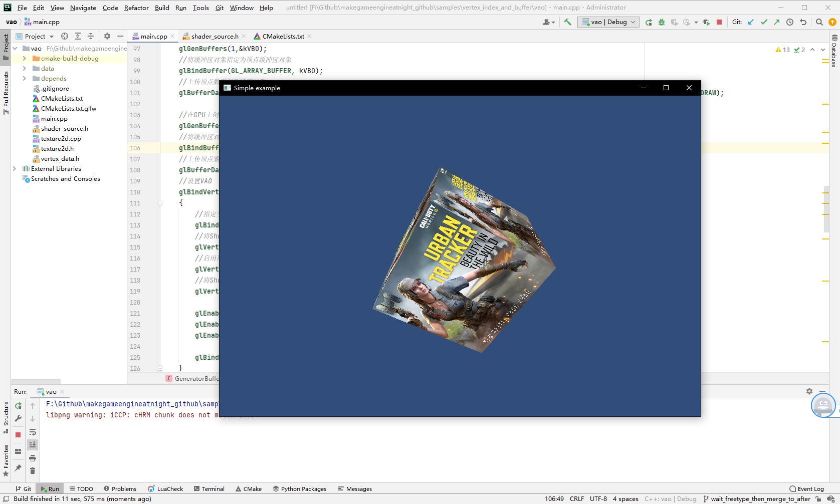This screenshot has height=504, width=840.
Task: Click the orange IDE update arrow icon
Action: 832,22
